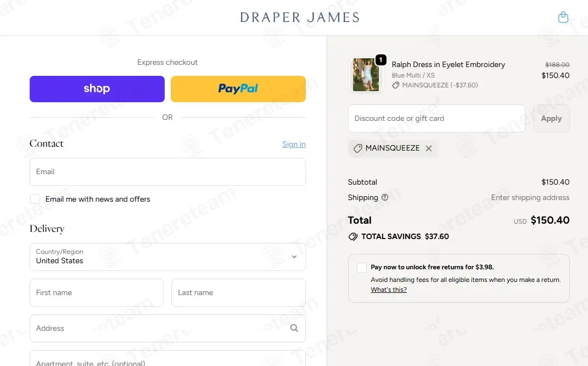
Task: Check the pay now free returns box
Action: point(361,267)
